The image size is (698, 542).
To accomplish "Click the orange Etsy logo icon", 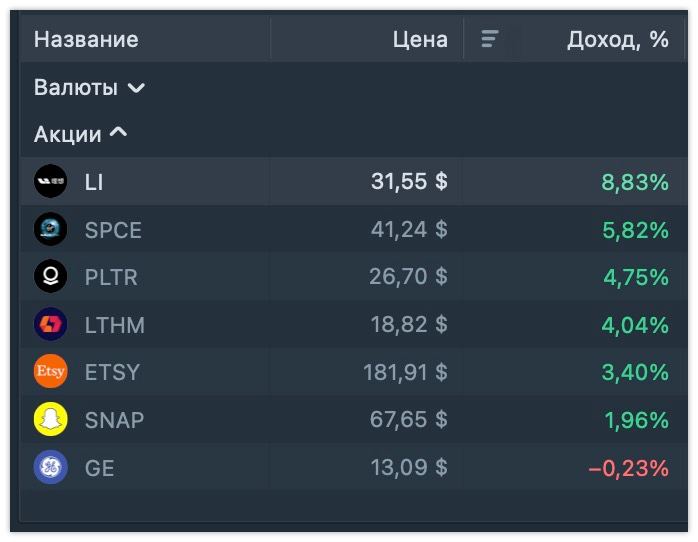I will click(x=51, y=371).
